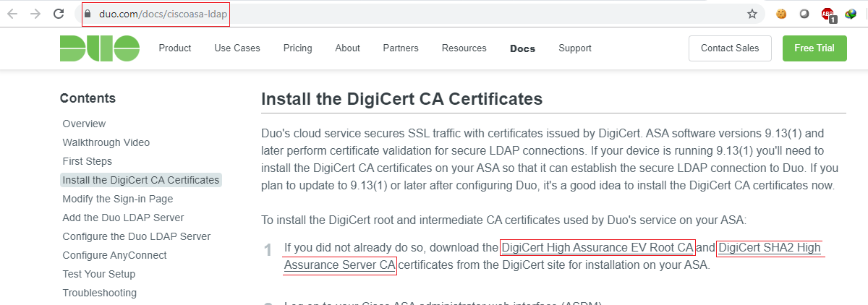Jump to Overview in contents
The width and height of the screenshot is (868, 305).
click(84, 124)
